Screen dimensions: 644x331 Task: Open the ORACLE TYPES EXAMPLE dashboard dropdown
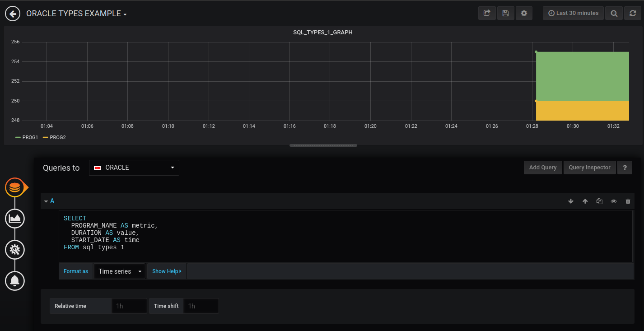point(76,14)
